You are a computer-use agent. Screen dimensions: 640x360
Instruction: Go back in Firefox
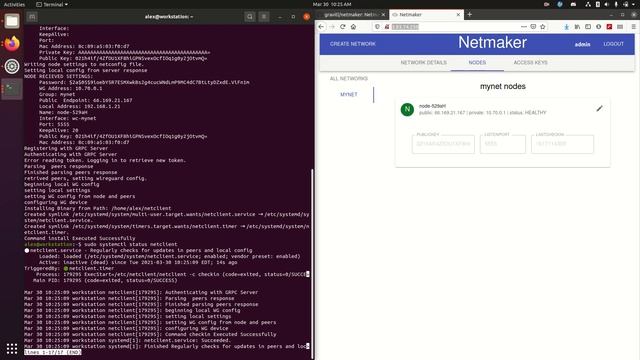(321, 27)
